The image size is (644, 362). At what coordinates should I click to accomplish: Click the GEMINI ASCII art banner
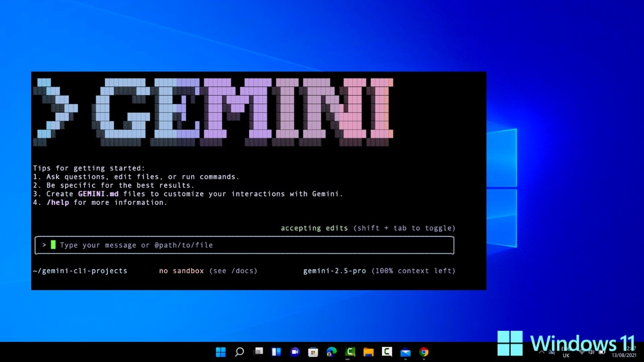coord(213,112)
